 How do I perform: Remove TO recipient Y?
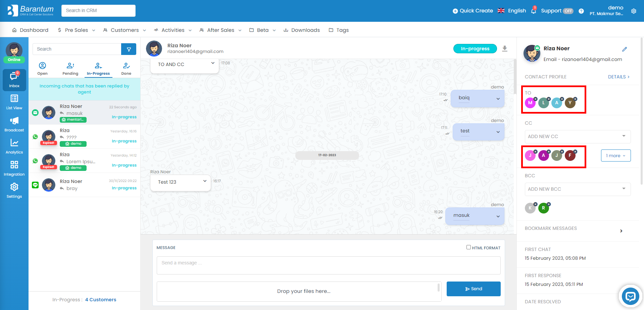click(x=575, y=99)
